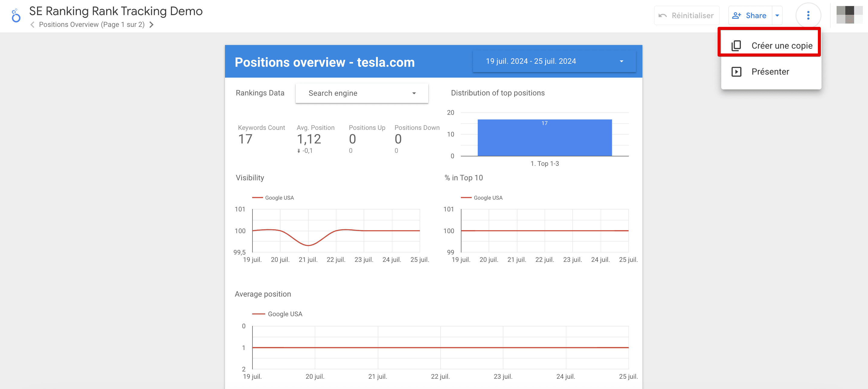
Task: Select Présenter from the menu
Action: [x=771, y=72]
